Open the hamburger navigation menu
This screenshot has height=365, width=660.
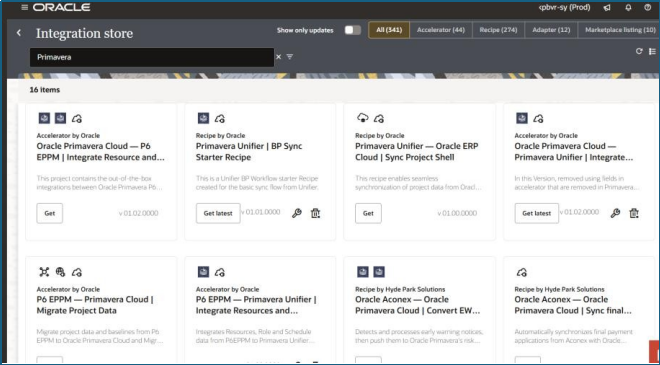click(x=24, y=8)
